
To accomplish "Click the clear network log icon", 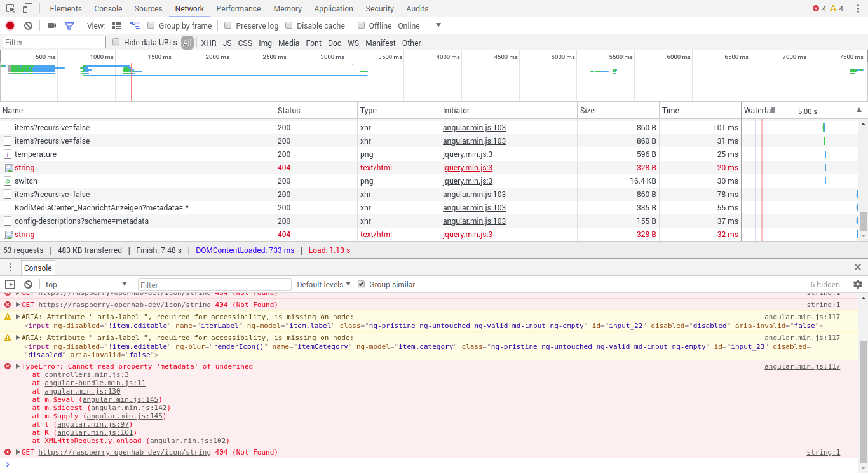I will tap(27, 25).
